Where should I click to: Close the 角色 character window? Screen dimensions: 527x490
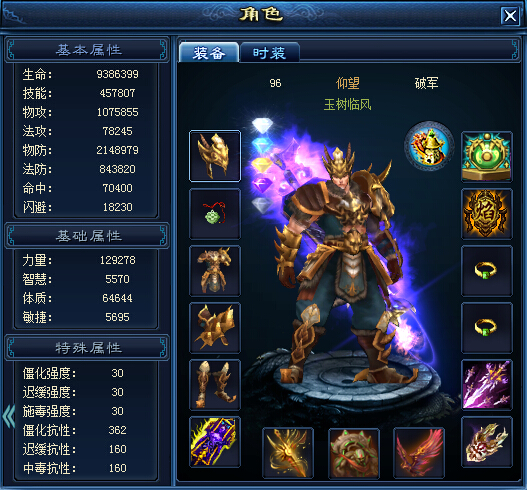tap(510, 15)
